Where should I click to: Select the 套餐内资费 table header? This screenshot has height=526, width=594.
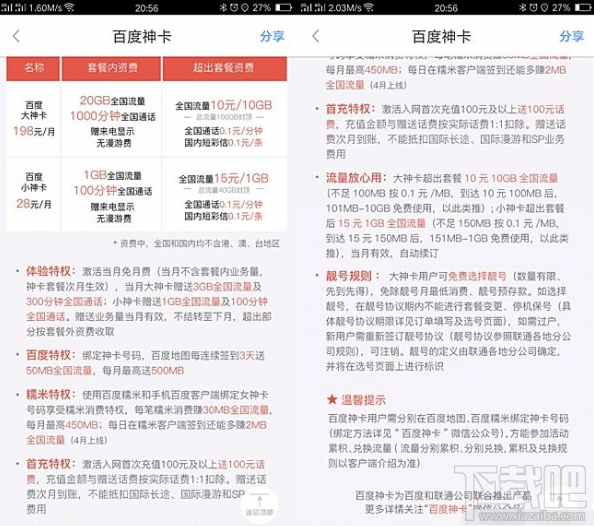tap(112, 68)
